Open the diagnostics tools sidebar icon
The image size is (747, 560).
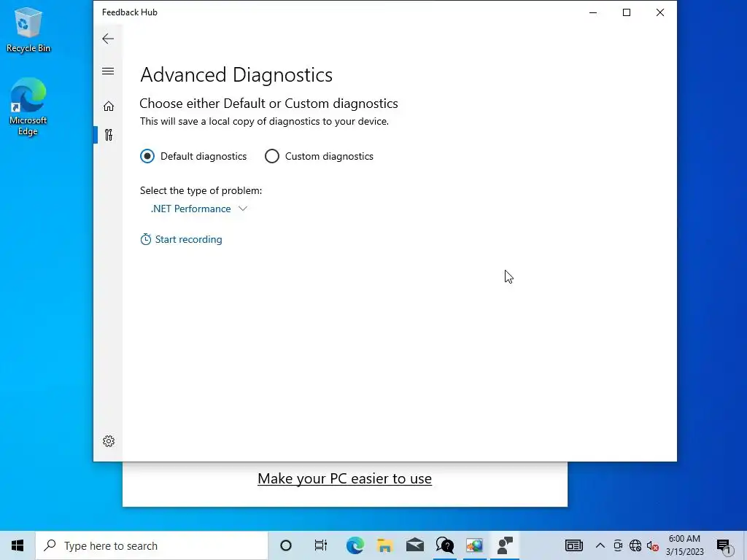tap(109, 135)
